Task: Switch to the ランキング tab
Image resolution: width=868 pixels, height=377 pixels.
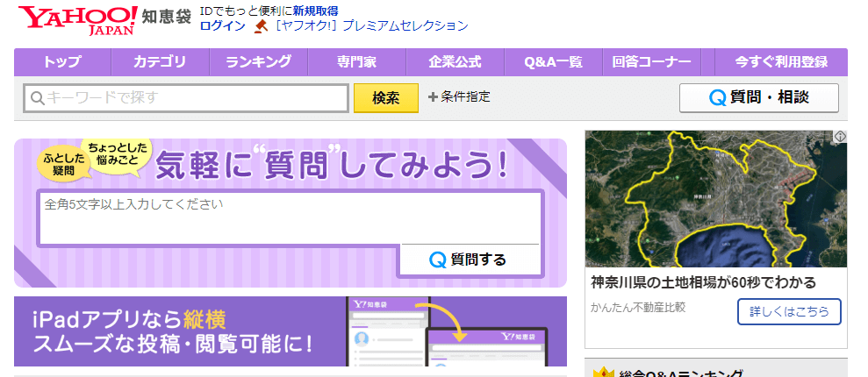Action: (259, 62)
